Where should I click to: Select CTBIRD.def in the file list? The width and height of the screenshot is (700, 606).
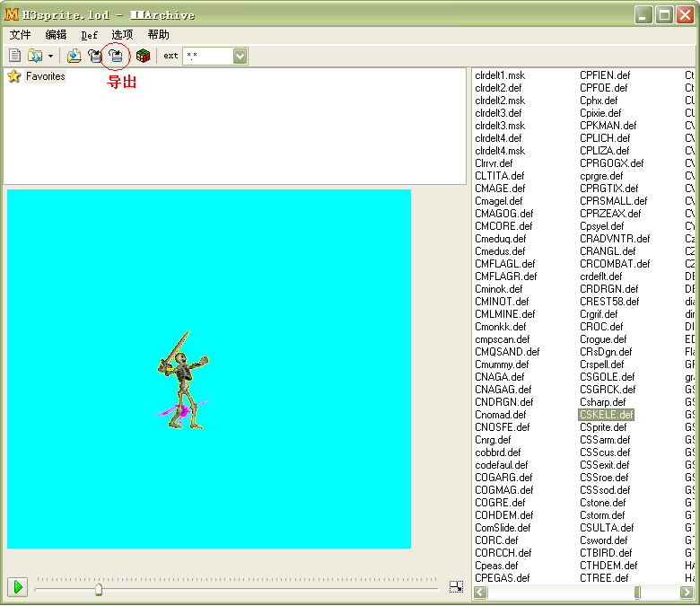pos(606,553)
